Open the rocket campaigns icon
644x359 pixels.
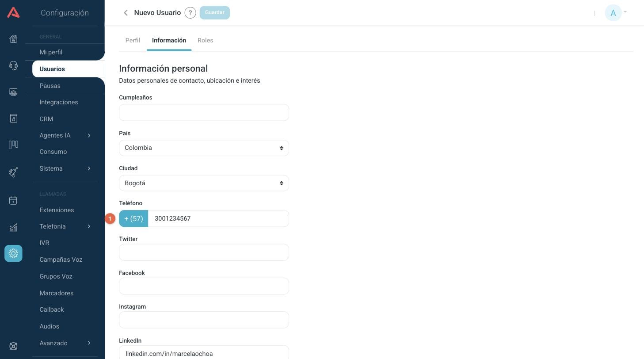click(x=13, y=172)
